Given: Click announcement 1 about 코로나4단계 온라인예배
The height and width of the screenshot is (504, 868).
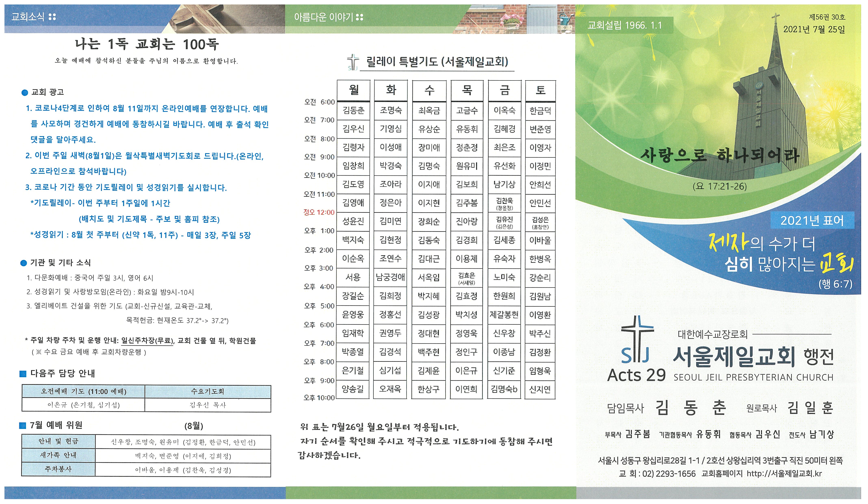Looking at the screenshot, I should pos(147,124).
